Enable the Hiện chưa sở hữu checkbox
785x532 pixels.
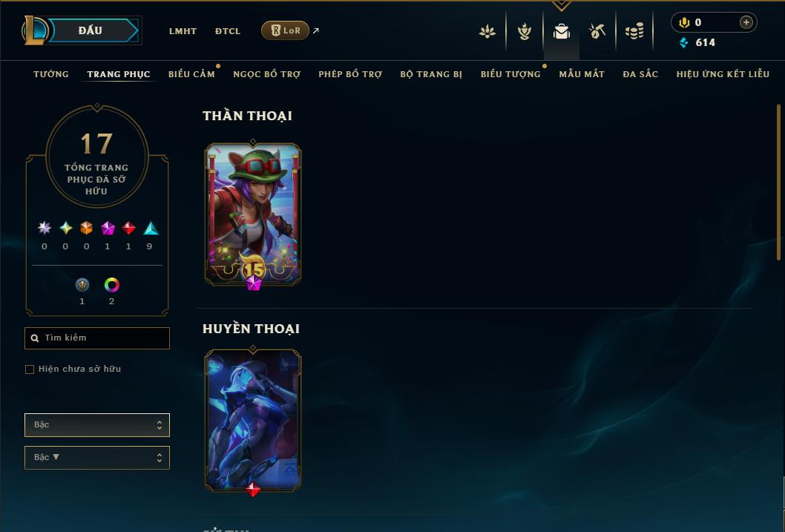pyautogui.click(x=30, y=370)
